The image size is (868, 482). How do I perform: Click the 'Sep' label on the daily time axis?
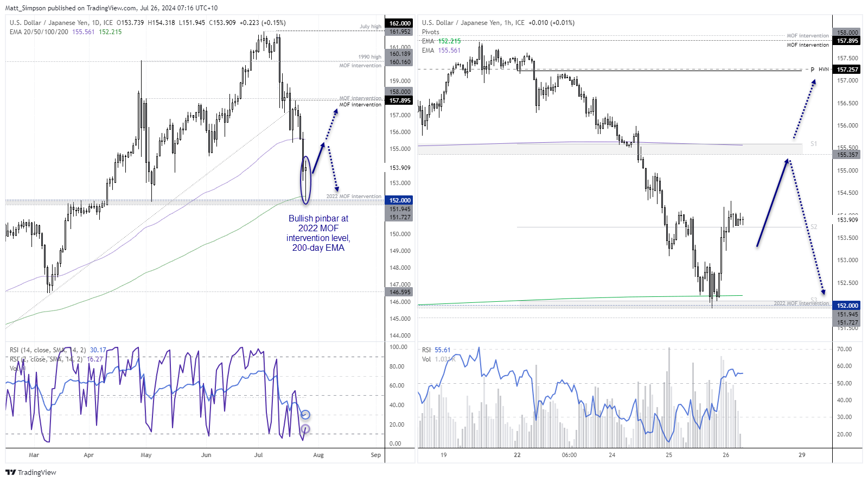[x=376, y=455]
